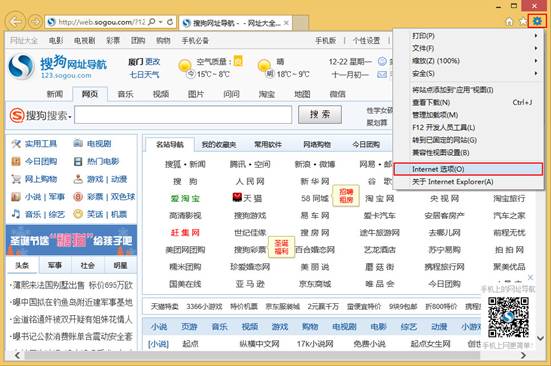Close the QR code popup
551x366 pixels.
coord(530,277)
